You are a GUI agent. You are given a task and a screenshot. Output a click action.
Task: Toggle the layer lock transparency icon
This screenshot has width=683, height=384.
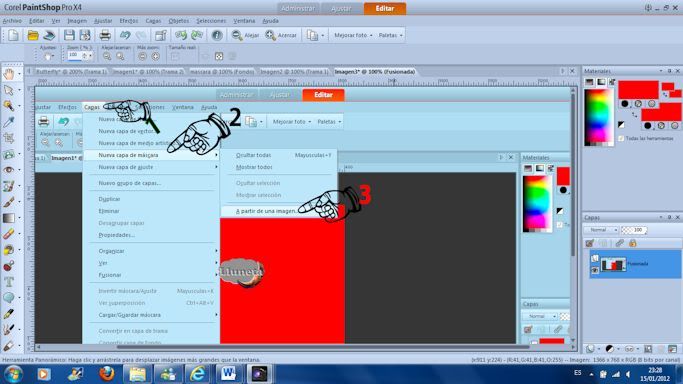632,243
